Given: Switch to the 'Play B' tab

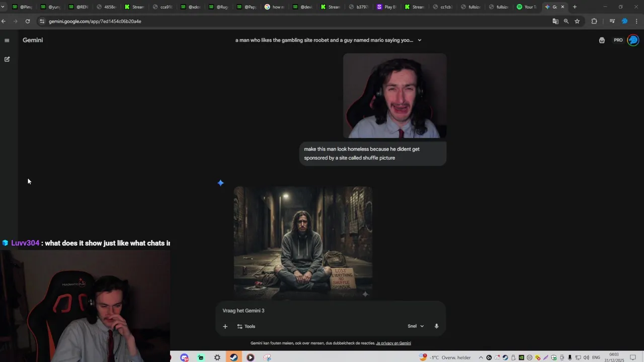Looking at the screenshot, I should (387, 7).
